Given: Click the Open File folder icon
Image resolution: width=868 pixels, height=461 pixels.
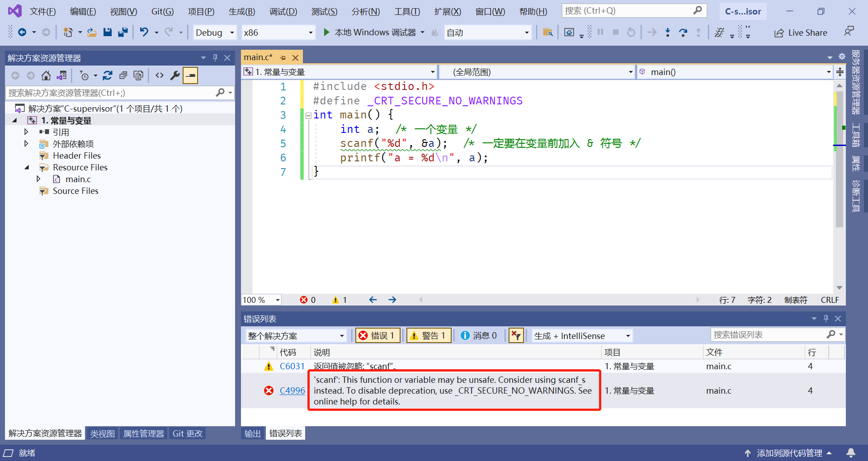Looking at the screenshot, I should point(92,32).
